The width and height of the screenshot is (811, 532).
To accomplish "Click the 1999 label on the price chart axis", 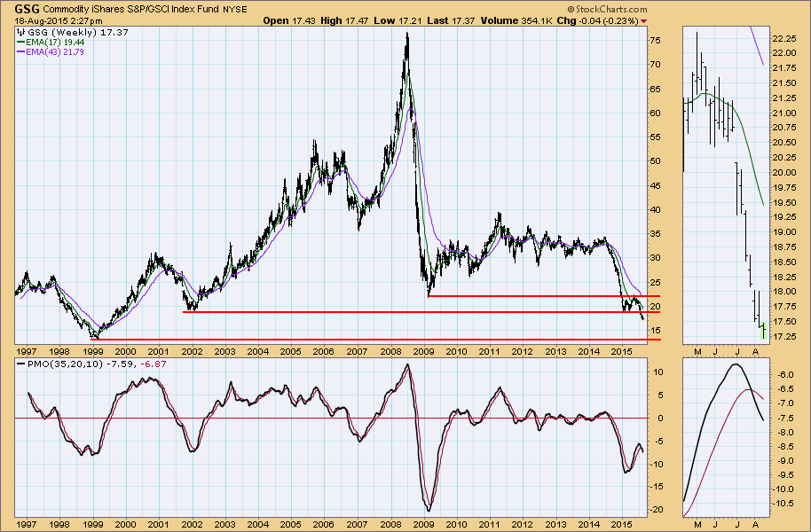I will [x=92, y=352].
